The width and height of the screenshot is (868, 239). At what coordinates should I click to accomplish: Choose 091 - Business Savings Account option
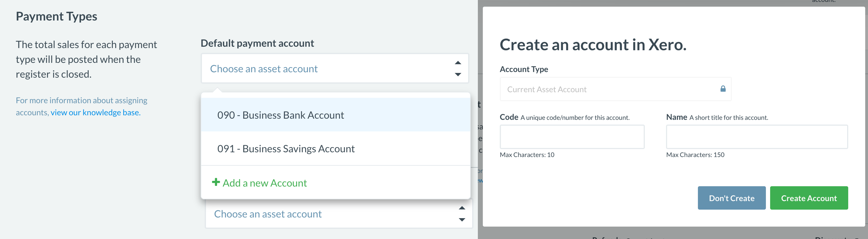(x=335, y=149)
